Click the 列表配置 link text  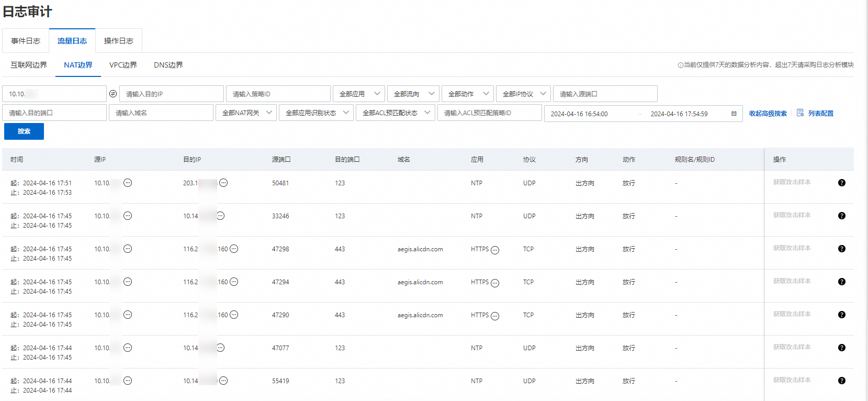click(x=821, y=114)
